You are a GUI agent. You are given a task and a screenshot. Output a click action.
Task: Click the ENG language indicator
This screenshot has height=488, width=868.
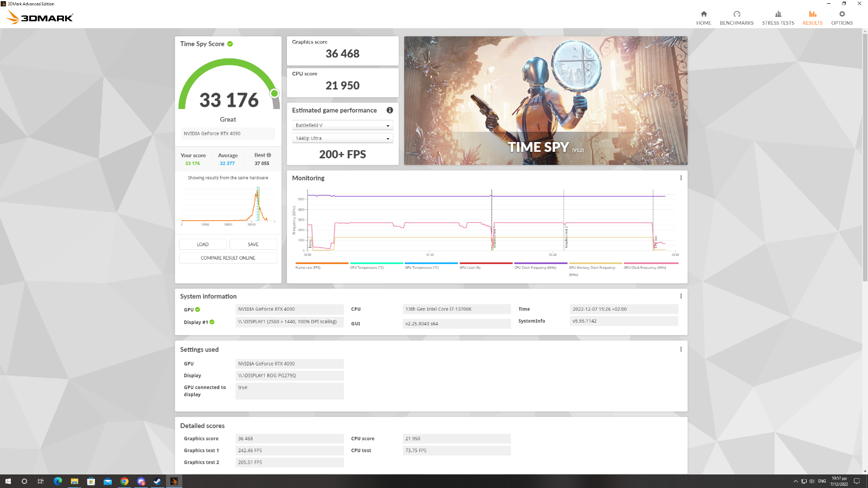[x=822, y=481]
